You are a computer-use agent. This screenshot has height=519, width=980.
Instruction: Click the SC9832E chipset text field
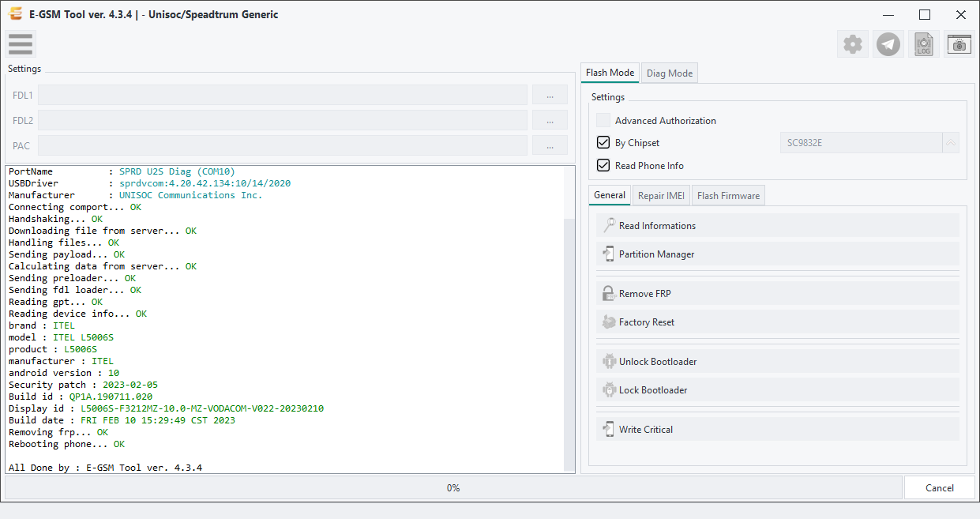861,143
